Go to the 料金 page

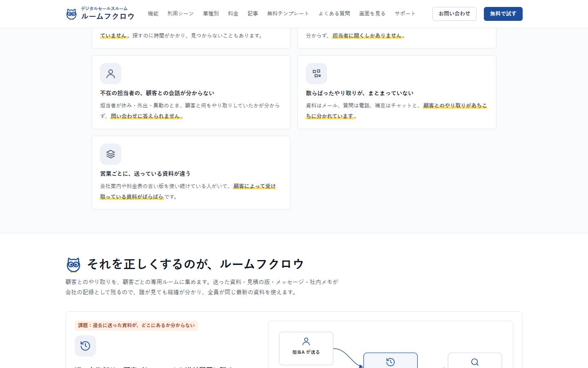[233, 13]
